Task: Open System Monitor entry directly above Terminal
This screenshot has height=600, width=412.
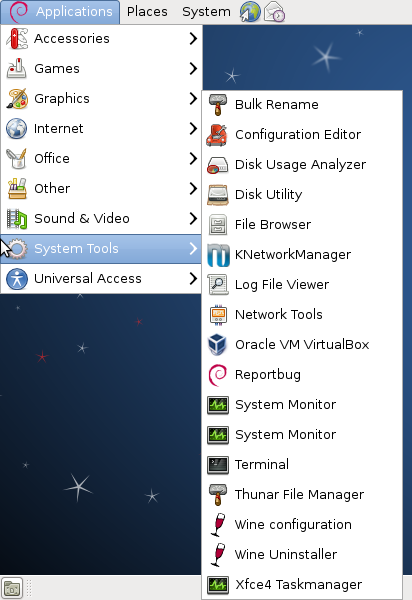Action: tap(302, 435)
